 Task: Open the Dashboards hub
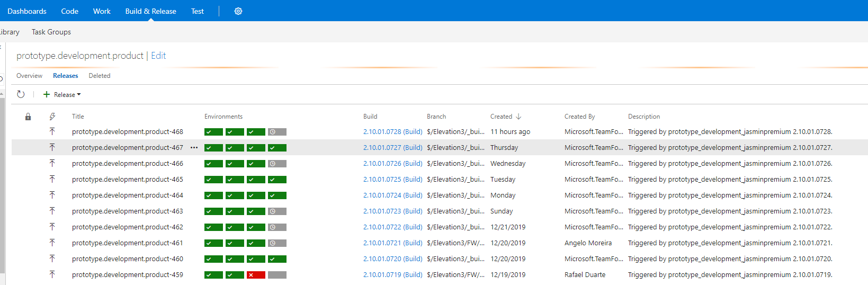point(27,11)
